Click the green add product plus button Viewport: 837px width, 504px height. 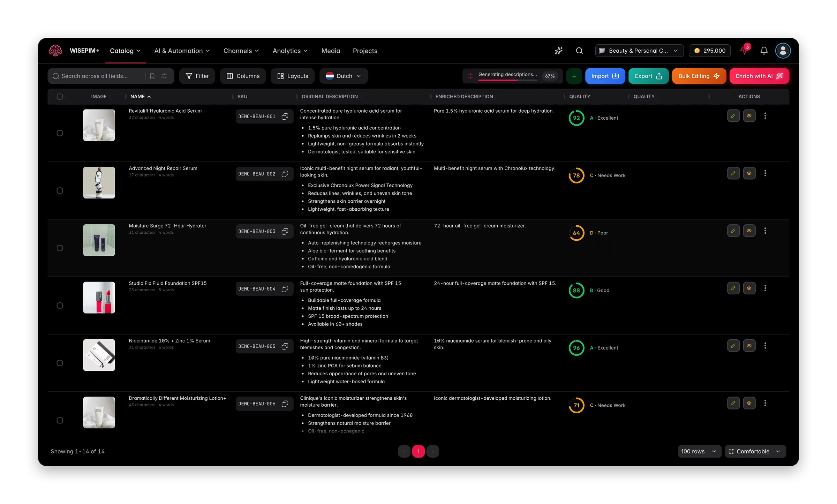[574, 76]
